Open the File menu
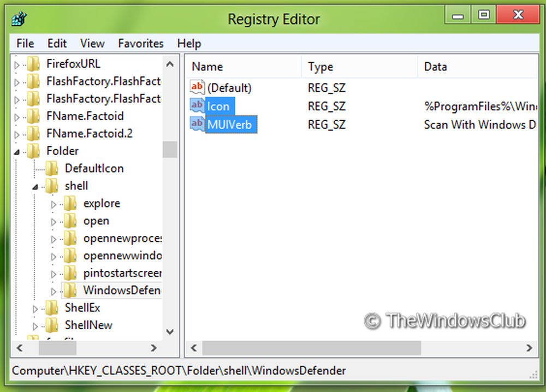The image size is (546, 392). pos(25,43)
